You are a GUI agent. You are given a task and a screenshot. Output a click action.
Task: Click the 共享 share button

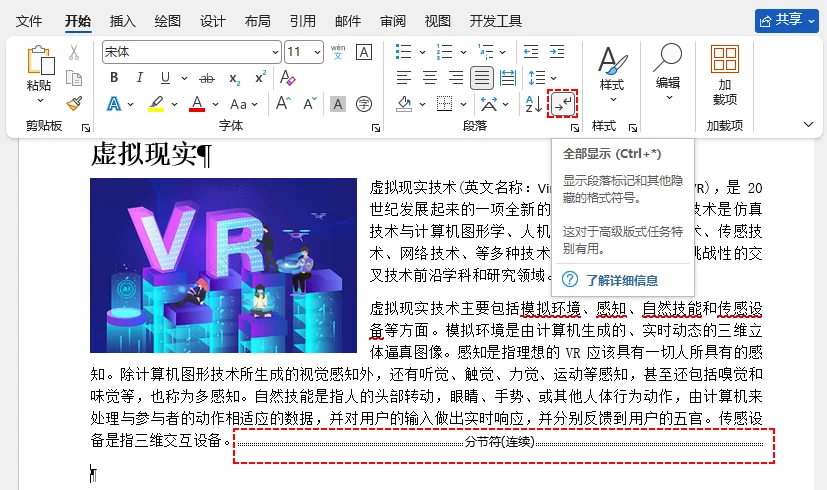click(786, 21)
